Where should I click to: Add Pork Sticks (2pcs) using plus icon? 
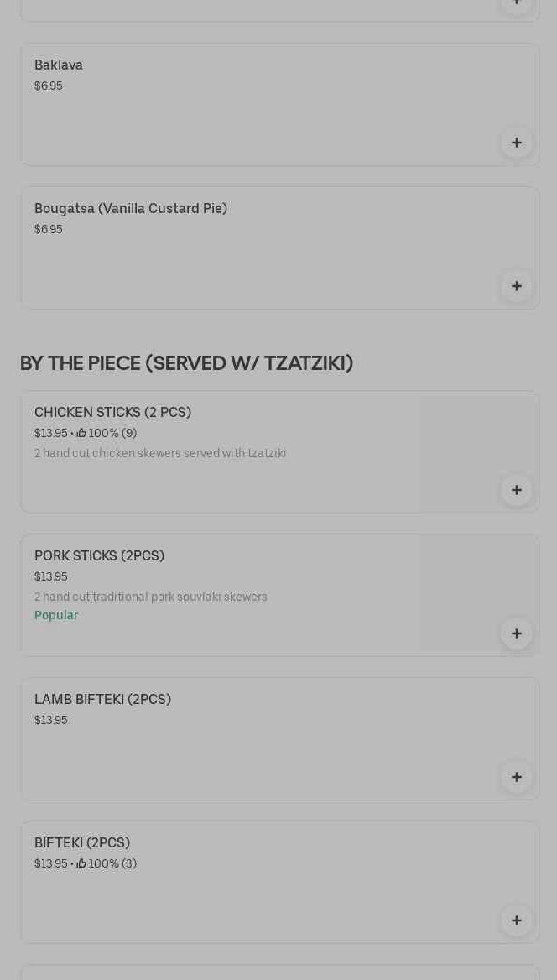[516, 633]
